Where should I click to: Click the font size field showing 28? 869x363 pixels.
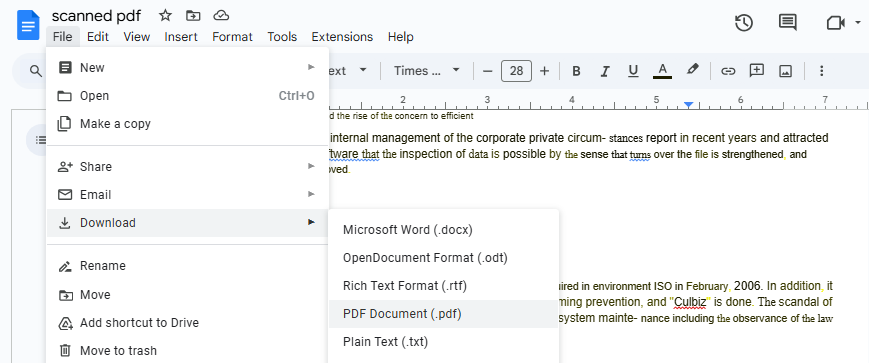(516, 71)
